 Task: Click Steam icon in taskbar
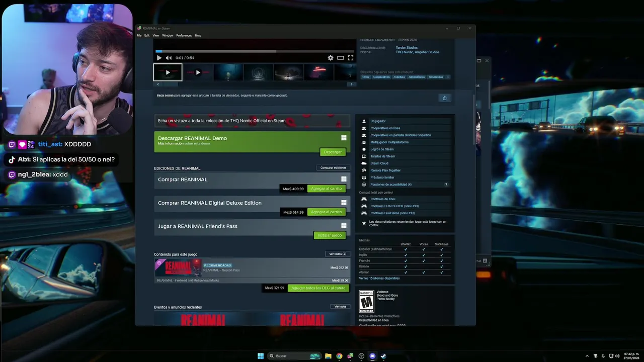coord(383,356)
